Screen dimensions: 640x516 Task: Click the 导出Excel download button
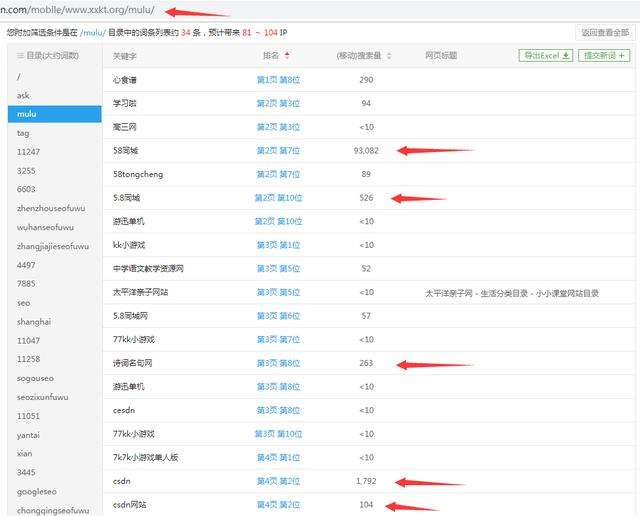point(546,56)
